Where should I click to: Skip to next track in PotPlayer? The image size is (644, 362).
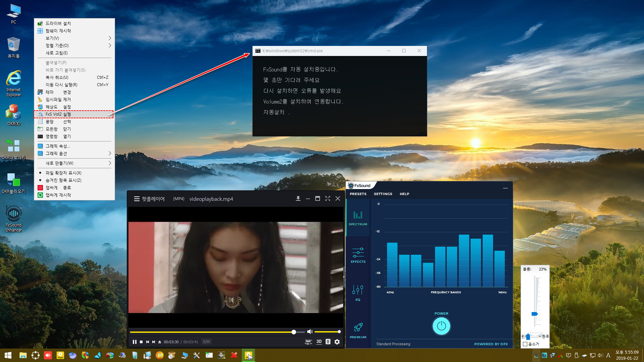click(x=154, y=342)
